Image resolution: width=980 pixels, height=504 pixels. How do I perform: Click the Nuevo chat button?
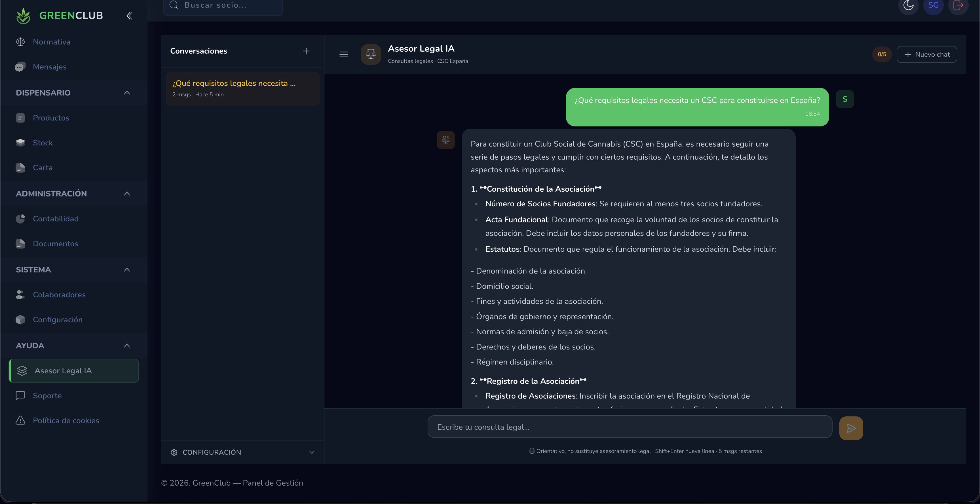click(x=927, y=54)
